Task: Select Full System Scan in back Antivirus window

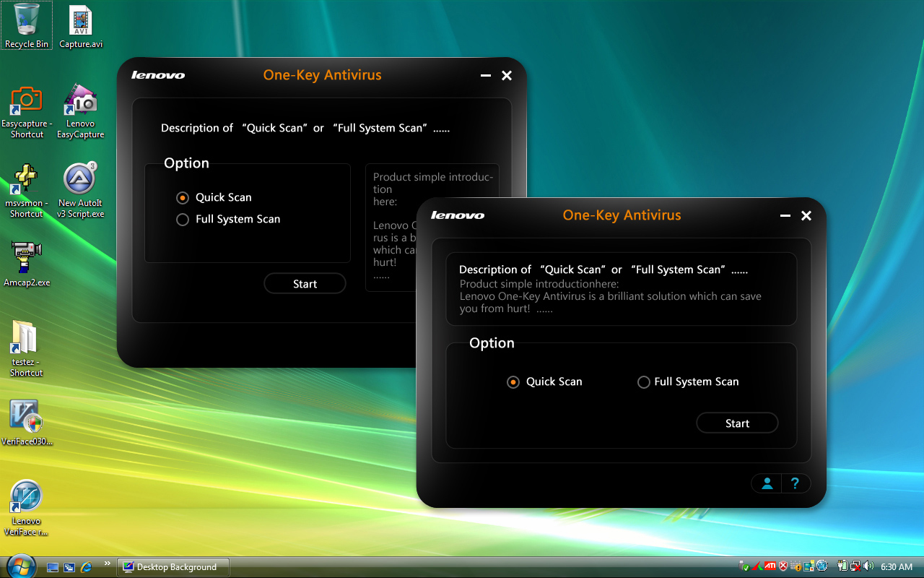Action: [x=229, y=219]
